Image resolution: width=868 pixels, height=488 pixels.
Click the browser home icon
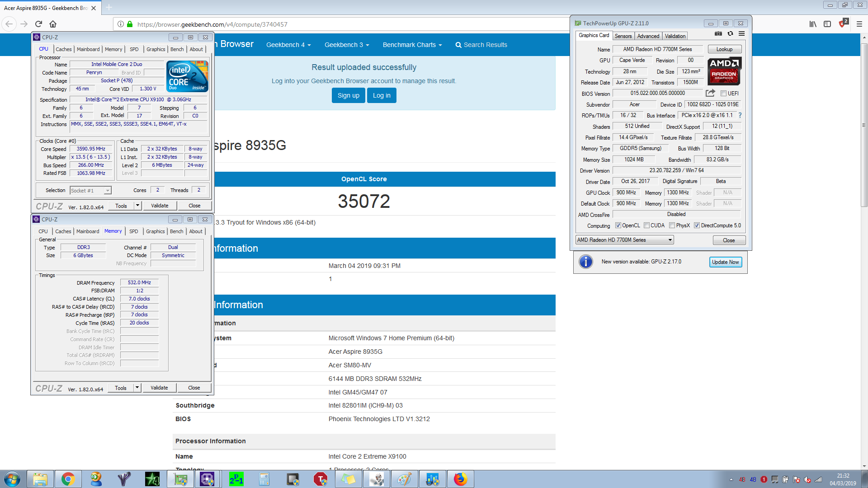pyautogui.click(x=53, y=24)
